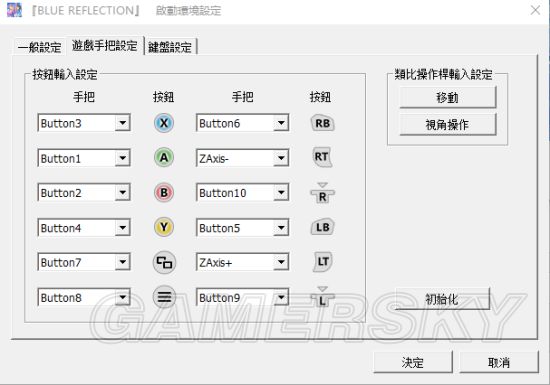Expand the Button10 combo box
Viewport: 550px width, 385px height.
coord(281,192)
